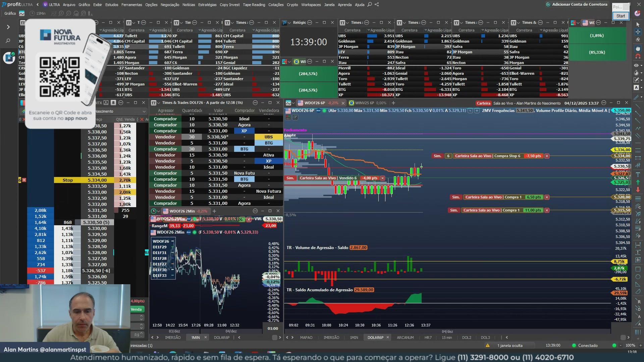Viewport: 644px width, 362px height.
Task: Expand left sidebar with chevron arrow
Action: [x=8, y=27]
